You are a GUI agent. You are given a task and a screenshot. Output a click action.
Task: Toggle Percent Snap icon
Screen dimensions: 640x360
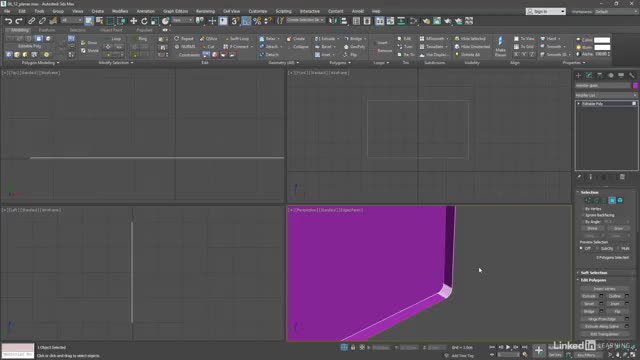(x=257, y=21)
